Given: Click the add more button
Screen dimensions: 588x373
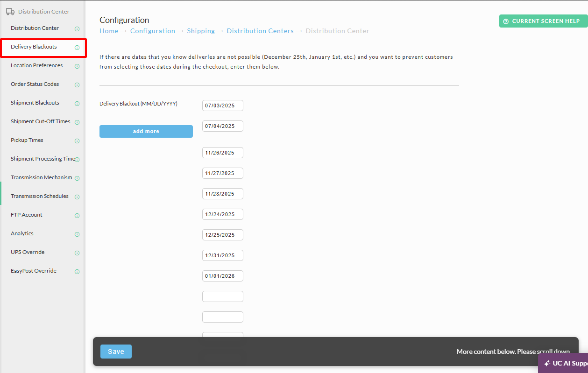Looking at the screenshot, I should [146, 131].
